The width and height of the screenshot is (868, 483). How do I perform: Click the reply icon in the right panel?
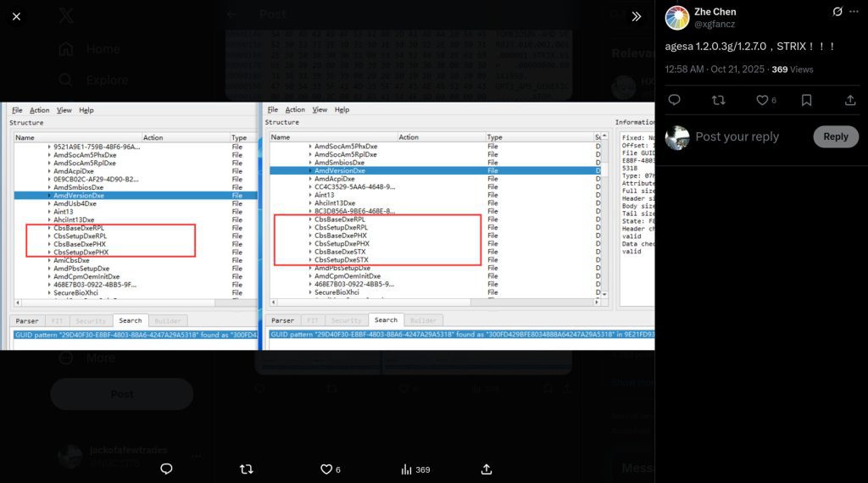[x=675, y=100]
